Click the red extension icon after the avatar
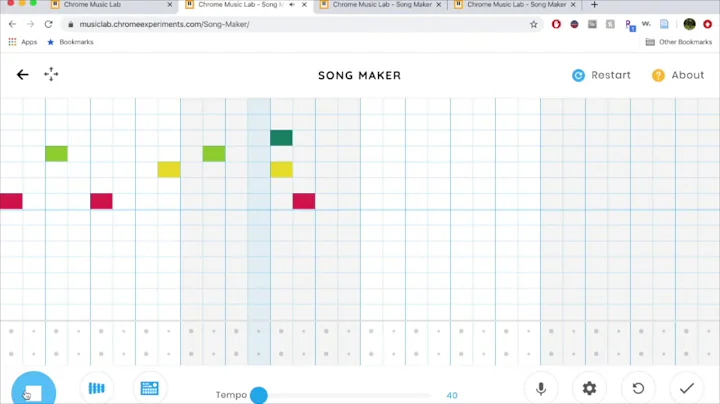 pyautogui.click(x=708, y=24)
